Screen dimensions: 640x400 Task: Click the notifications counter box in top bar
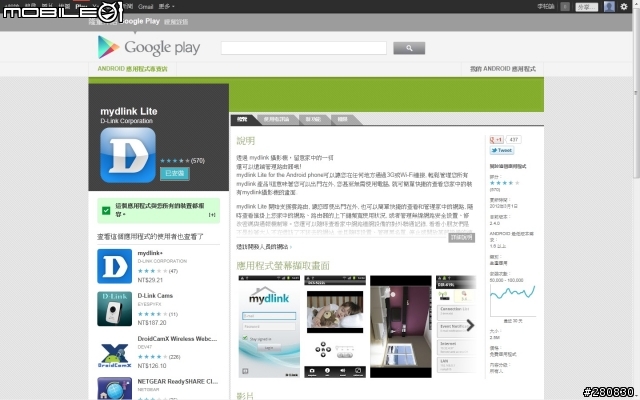tap(565, 7)
